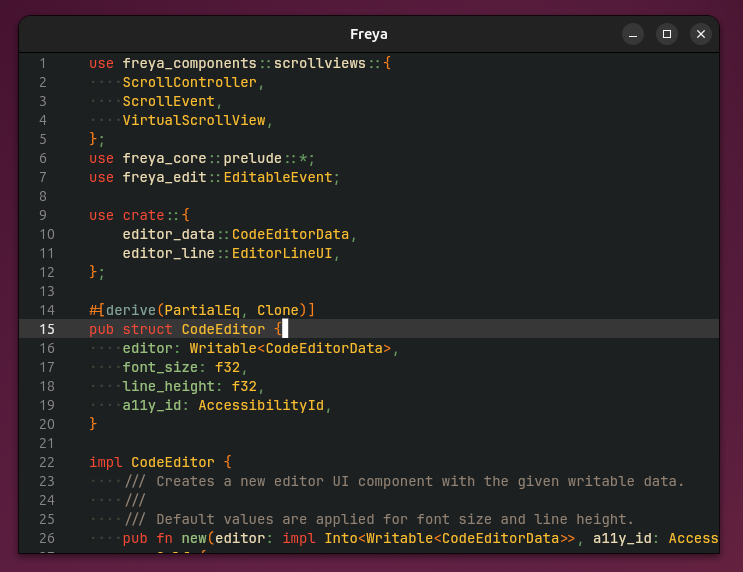Click 'CodeEditor' on line 22
Screen dimensions: 743x572
tap(173, 462)
